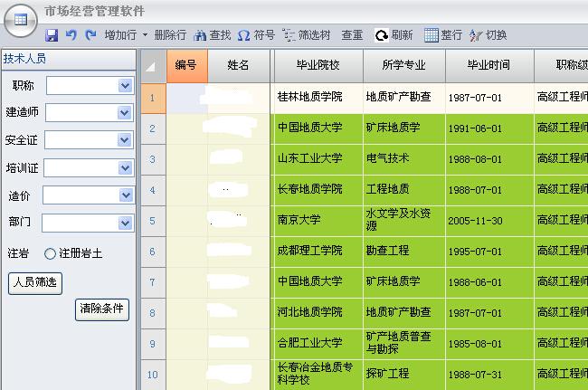
Task: Click the redo arrow icon
Action: pyautogui.click(x=90, y=35)
